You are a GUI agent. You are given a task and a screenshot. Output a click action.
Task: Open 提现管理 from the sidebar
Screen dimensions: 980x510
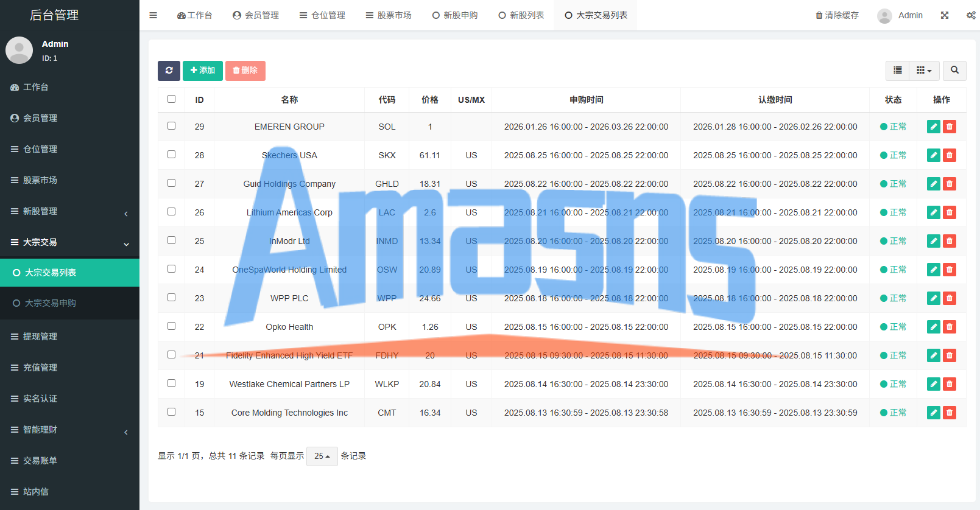tap(69, 337)
